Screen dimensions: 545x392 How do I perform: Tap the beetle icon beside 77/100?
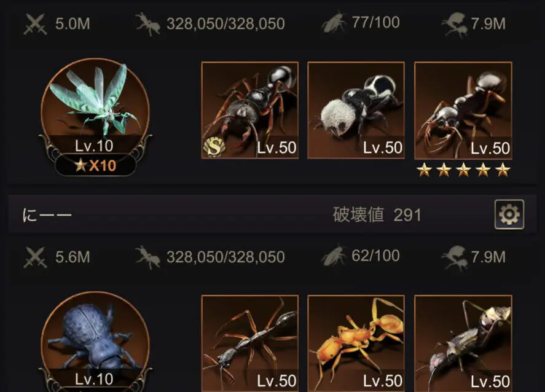click(334, 23)
